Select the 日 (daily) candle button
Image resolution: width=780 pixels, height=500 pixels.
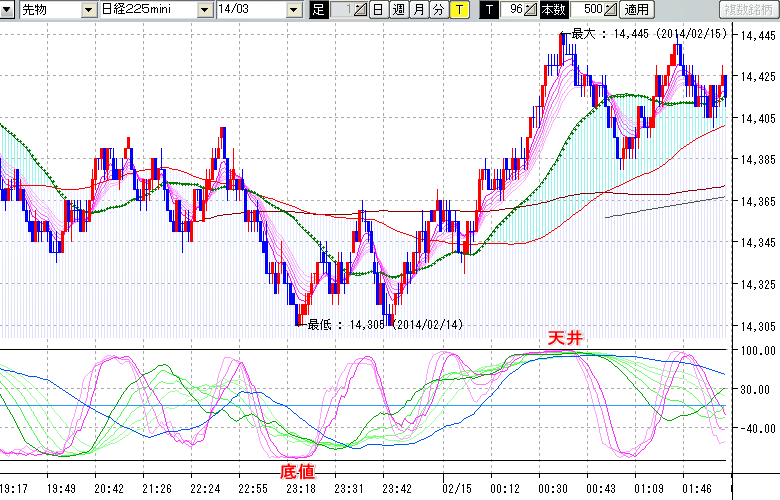tap(378, 10)
